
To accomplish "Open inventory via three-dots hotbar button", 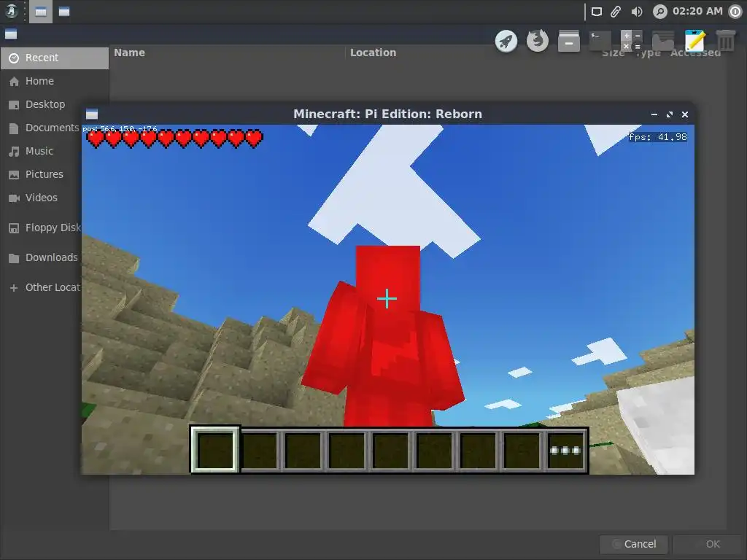I will [565, 451].
